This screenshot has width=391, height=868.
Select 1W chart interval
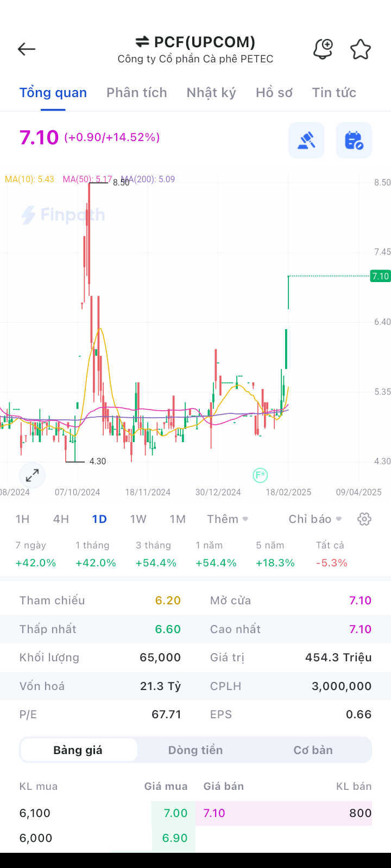(138, 519)
